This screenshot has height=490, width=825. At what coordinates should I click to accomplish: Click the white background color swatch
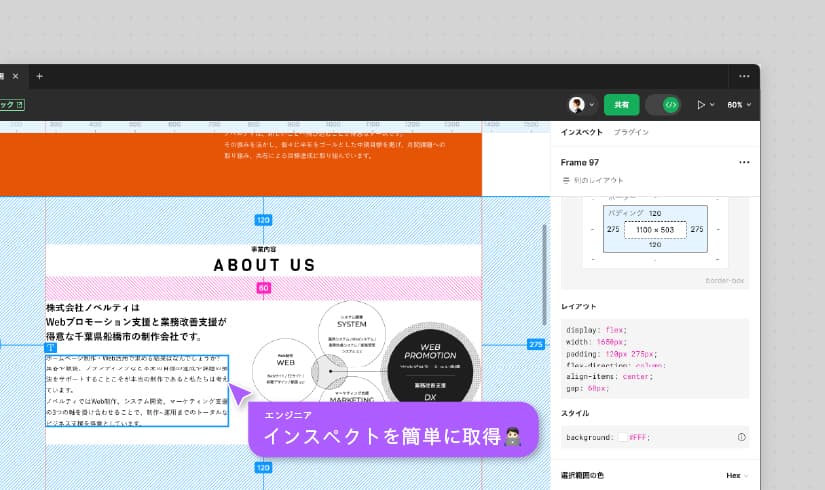[x=622, y=437]
